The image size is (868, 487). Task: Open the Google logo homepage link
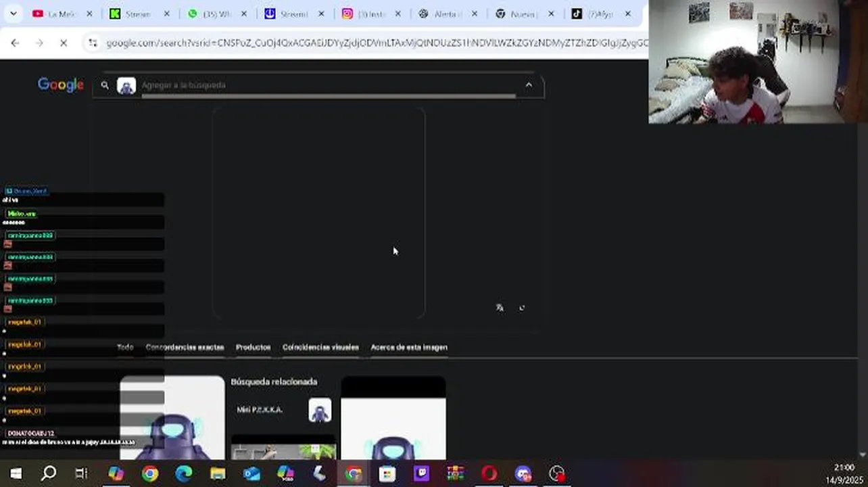[x=61, y=85]
